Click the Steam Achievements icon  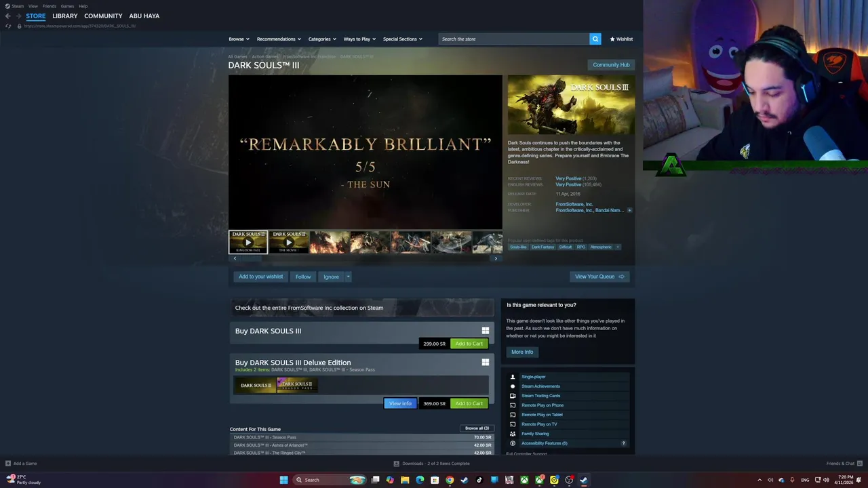coord(513,386)
